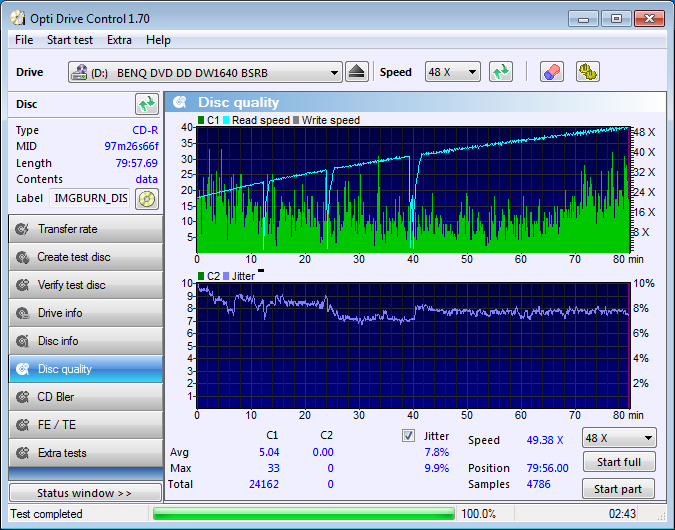Click the Write speed gray legend swatch
675x530 pixels.
296,120
